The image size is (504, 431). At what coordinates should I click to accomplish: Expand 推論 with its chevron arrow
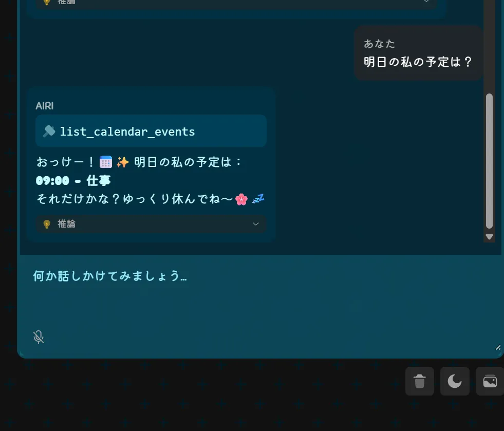[x=255, y=224]
